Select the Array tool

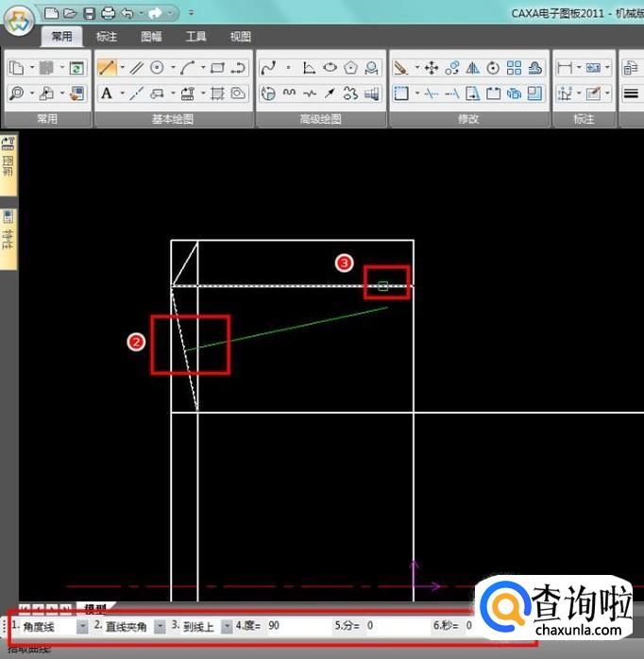click(x=514, y=68)
